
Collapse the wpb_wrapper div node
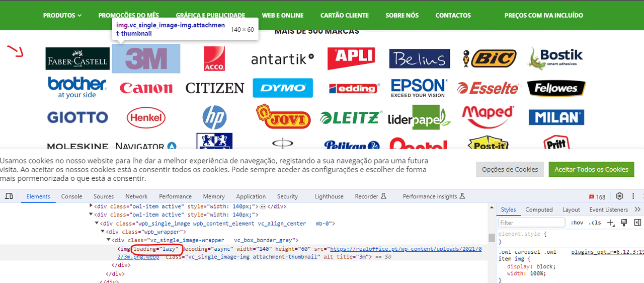point(102,232)
